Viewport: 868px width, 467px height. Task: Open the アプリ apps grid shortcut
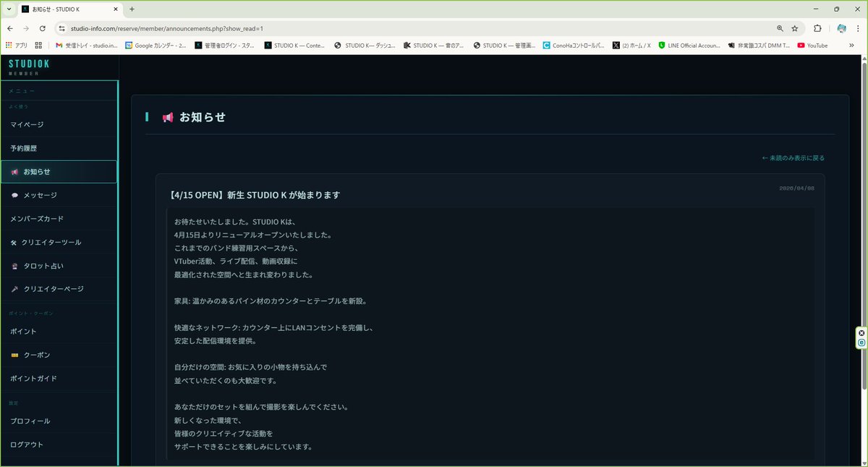click(16, 45)
